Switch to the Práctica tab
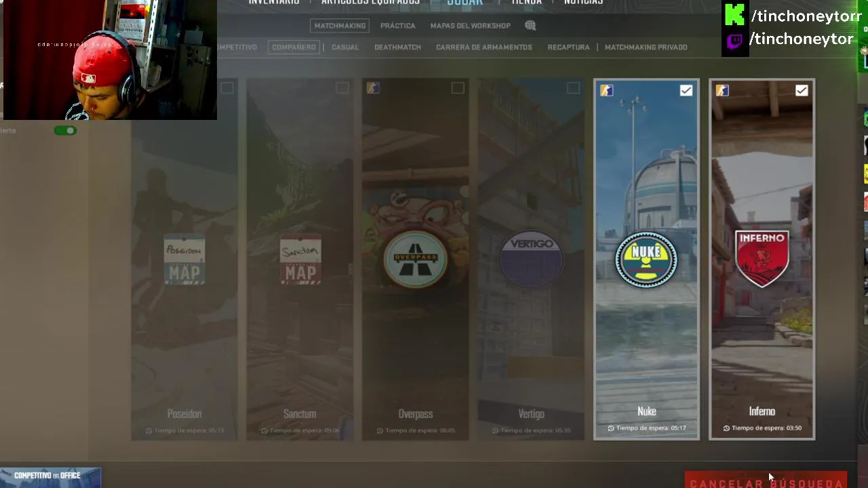The image size is (868, 488). [x=397, y=26]
